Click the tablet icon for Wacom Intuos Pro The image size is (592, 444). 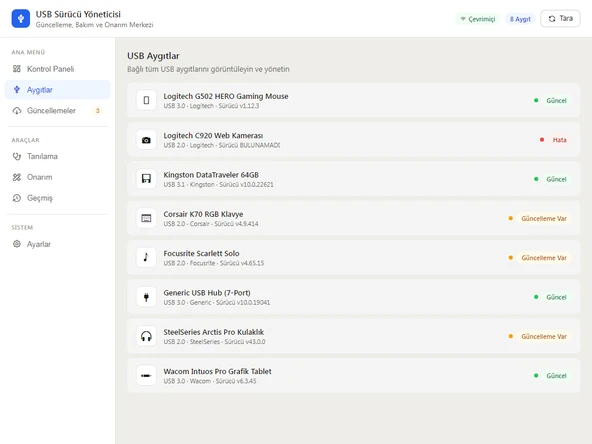point(146,375)
